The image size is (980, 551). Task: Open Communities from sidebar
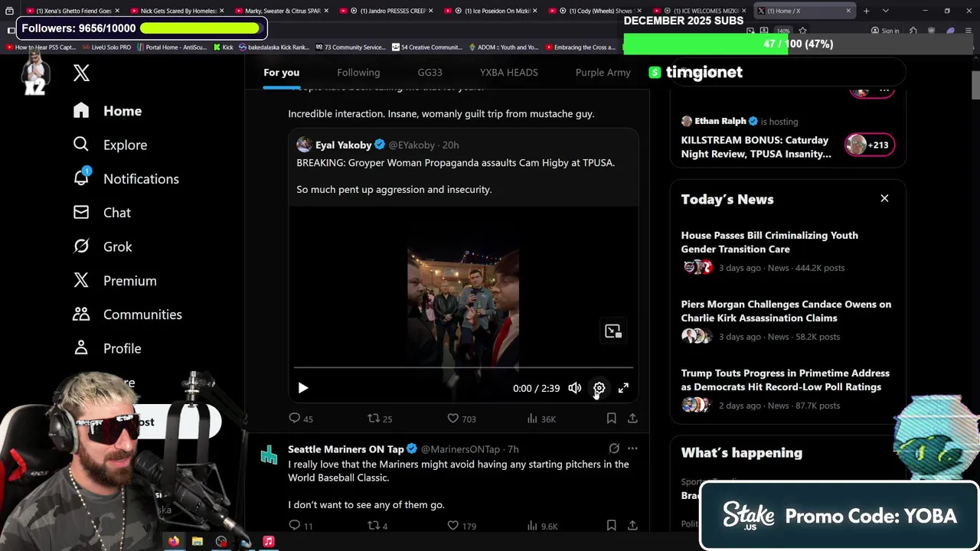[127, 315]
